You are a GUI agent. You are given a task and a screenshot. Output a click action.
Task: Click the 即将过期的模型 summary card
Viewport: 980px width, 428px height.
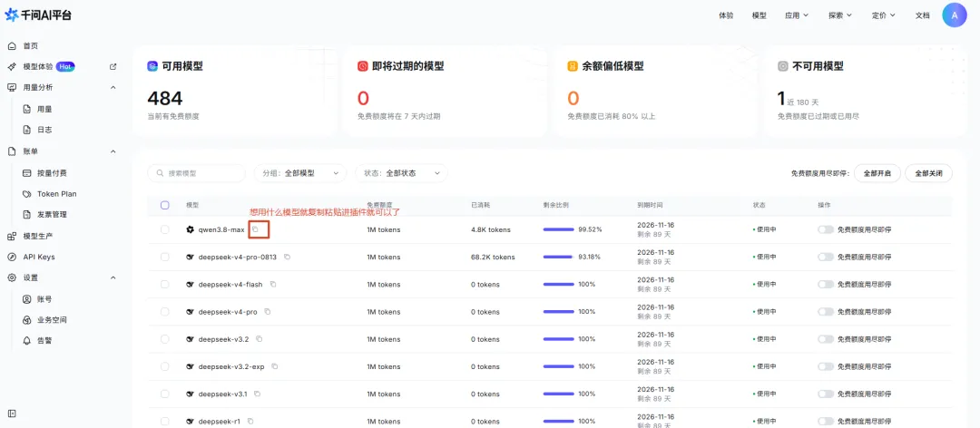445,92
